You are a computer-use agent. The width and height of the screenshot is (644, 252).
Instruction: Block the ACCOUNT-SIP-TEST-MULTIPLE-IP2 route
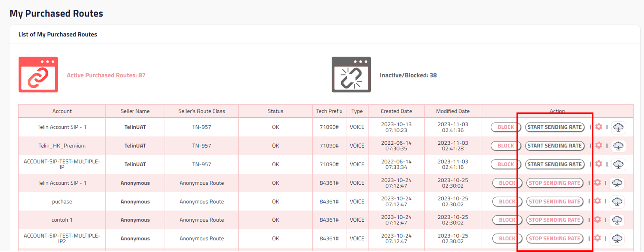coord(507,238)
